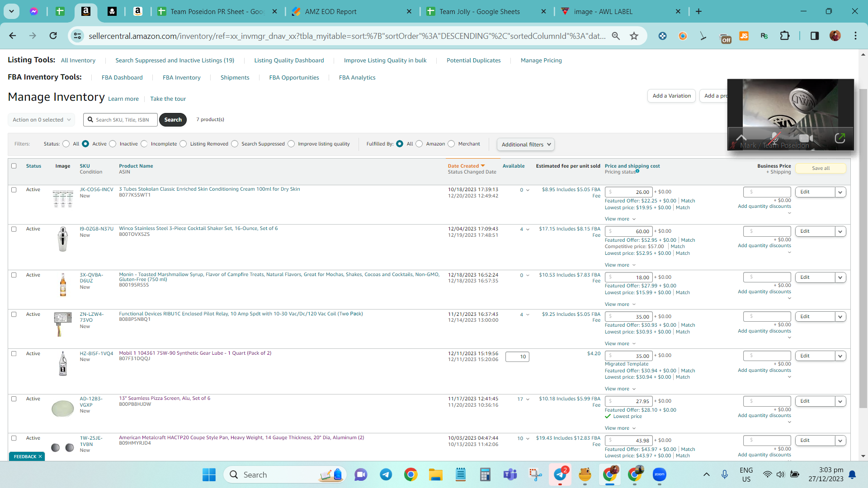868x488 pixels.
Task: Click the JS extension icon in toolbar
Action: (x=744, y=36)
